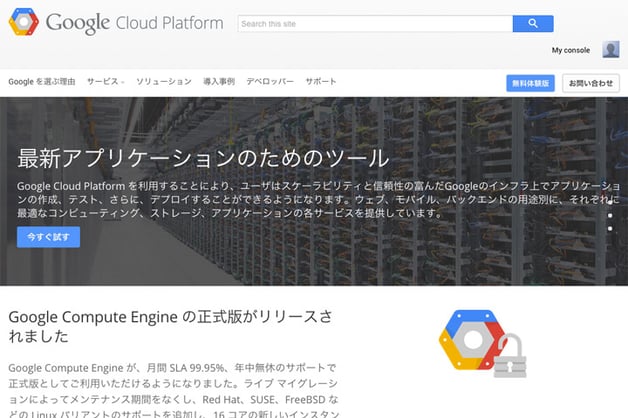The image size is (628, 418).
Task: Expand the サービス dropdown menu
Action: [x=105, y=82]
